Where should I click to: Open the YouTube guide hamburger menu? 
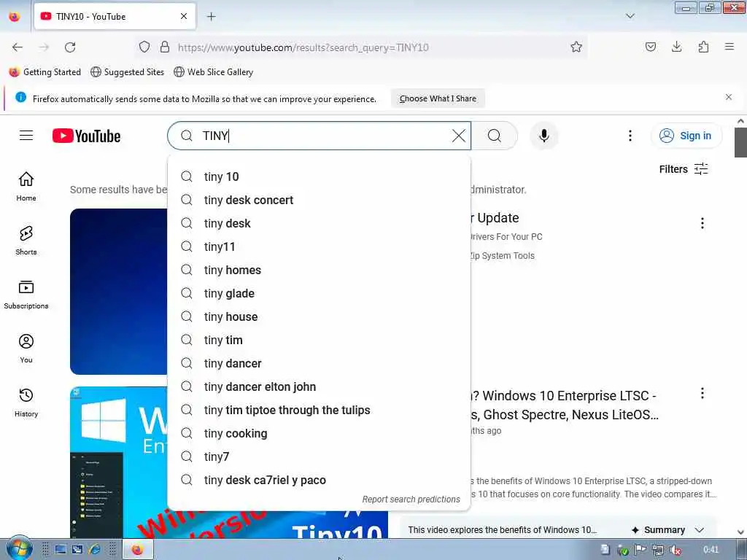(26, 136)
